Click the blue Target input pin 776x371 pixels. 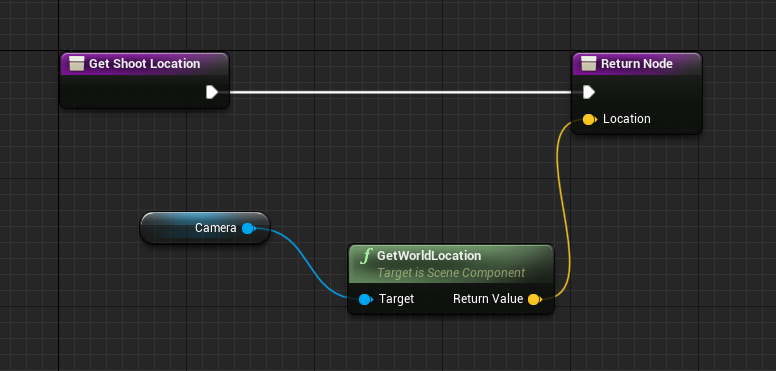365,299
